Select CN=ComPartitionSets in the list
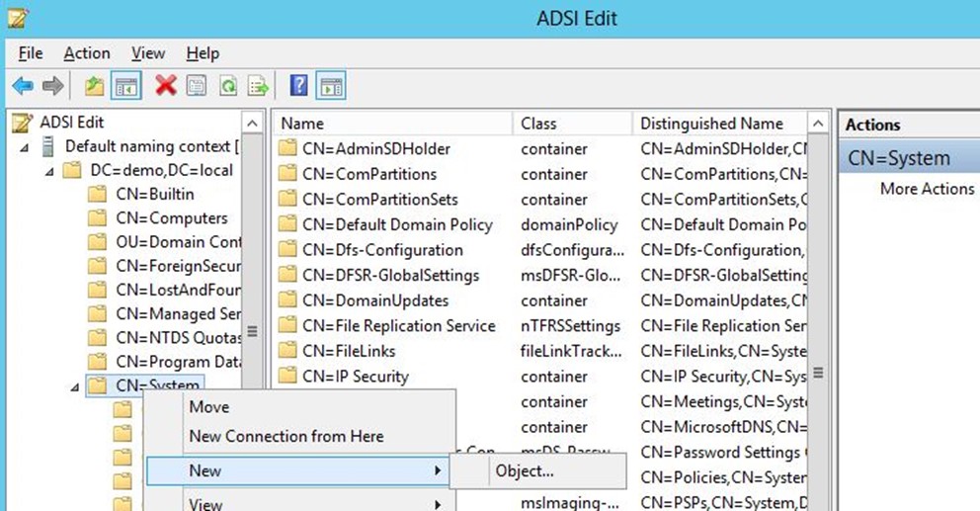The width and height of the screenshot is (980, 511). click(x=380, y=200)
